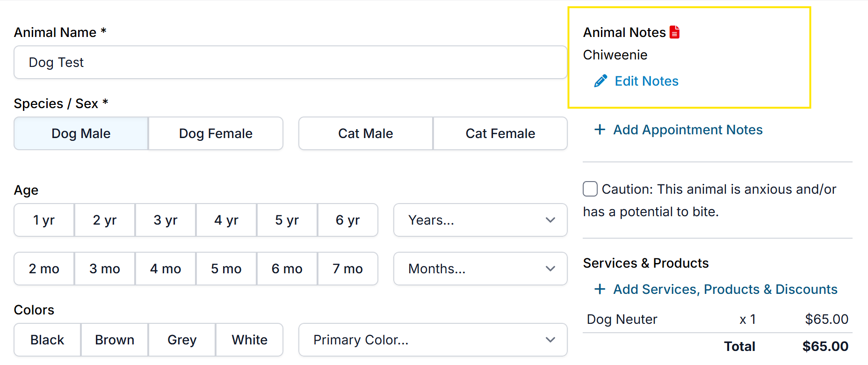
Task: Open Add Services, Products & Discounts link
Action: click(x=725, y=289)
